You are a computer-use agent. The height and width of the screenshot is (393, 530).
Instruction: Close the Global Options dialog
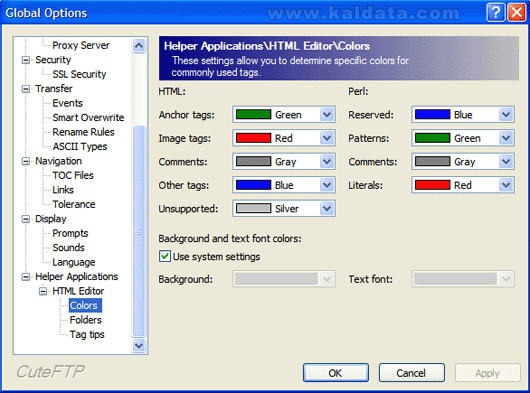tap(517, 13)
